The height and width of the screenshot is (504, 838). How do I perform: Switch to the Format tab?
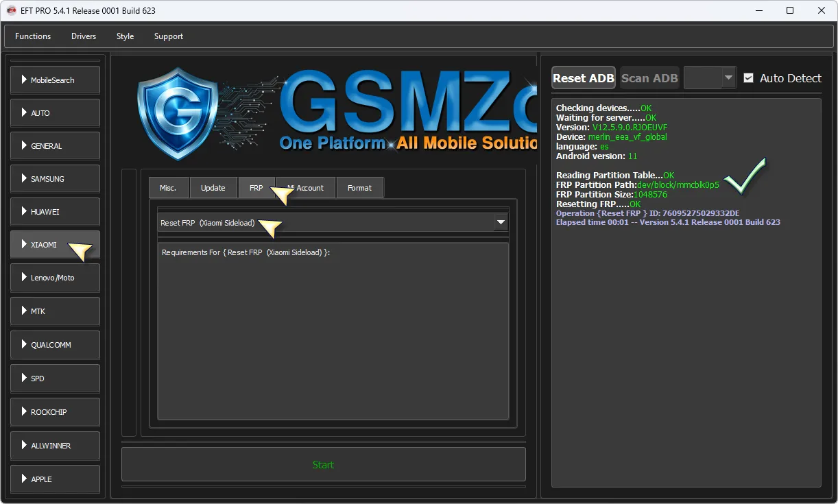359,188
